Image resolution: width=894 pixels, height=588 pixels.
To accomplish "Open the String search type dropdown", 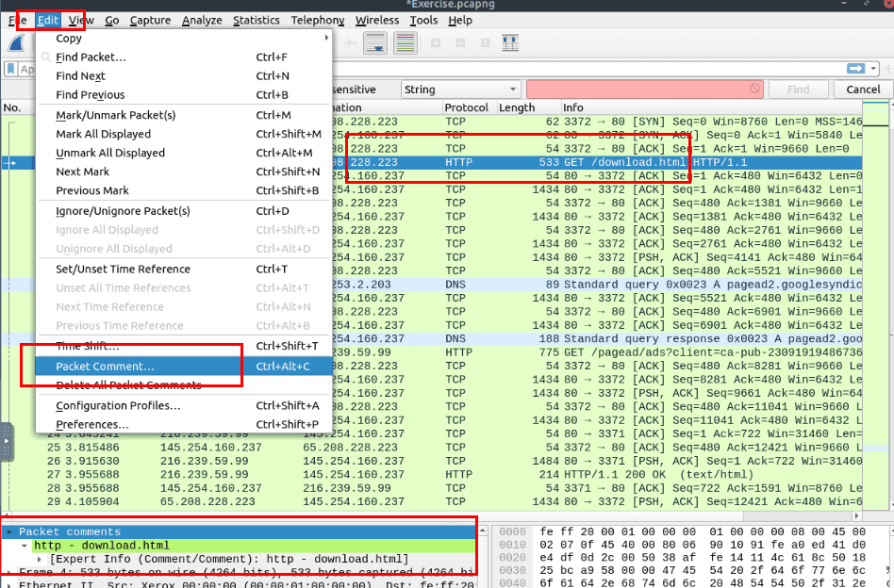I will 460,90.
